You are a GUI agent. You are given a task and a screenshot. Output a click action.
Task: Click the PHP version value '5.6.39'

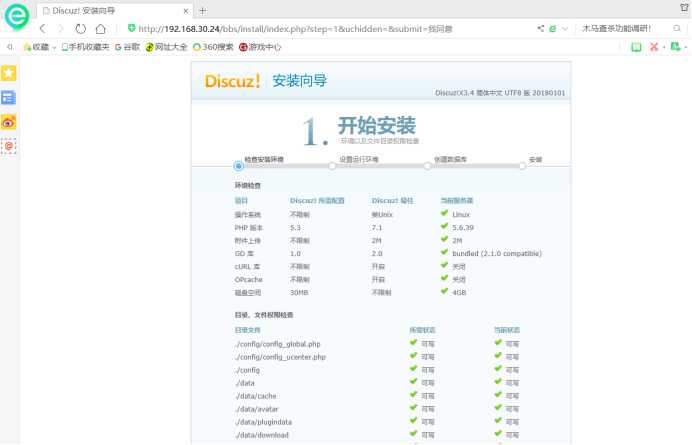pos(463,228)
